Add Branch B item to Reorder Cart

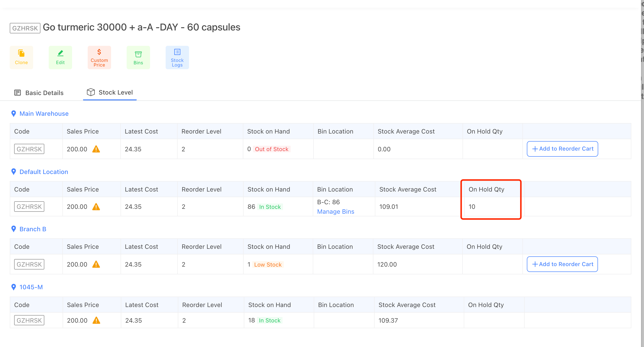click(562, 264)
